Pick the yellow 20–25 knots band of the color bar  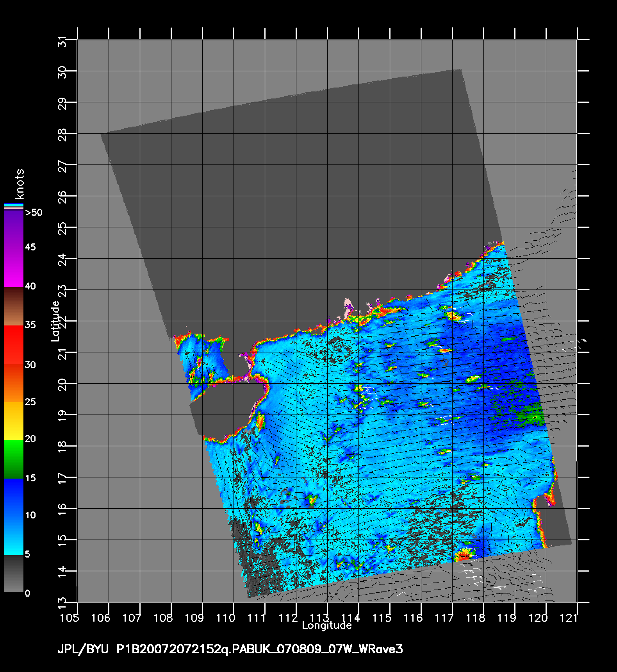click(x=14, y=421)
